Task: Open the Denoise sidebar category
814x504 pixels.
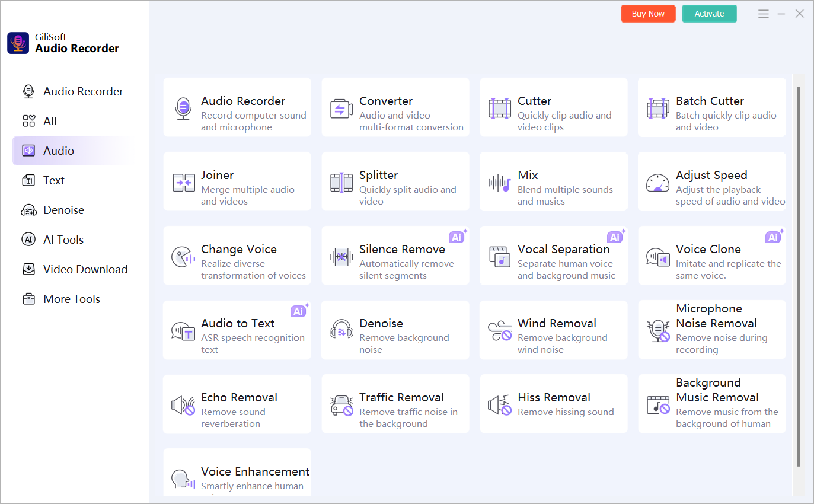Action: (72, 210)
